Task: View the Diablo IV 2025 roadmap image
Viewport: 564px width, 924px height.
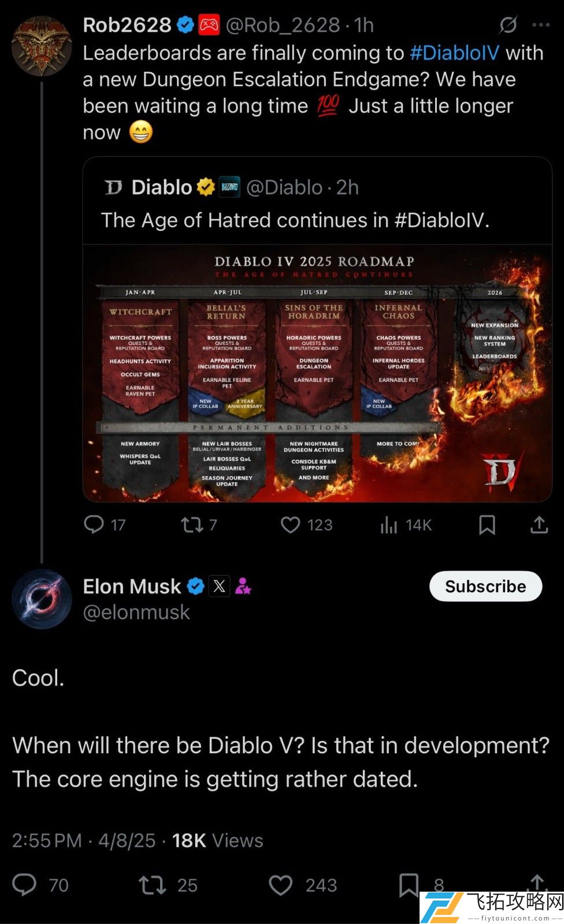Action: click(317, 373)
